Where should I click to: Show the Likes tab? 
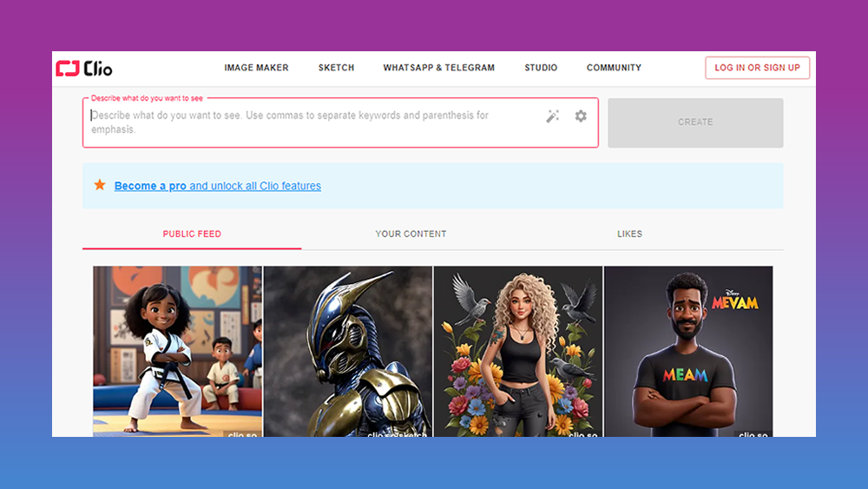pyautogui.click(x=629, y=234)
